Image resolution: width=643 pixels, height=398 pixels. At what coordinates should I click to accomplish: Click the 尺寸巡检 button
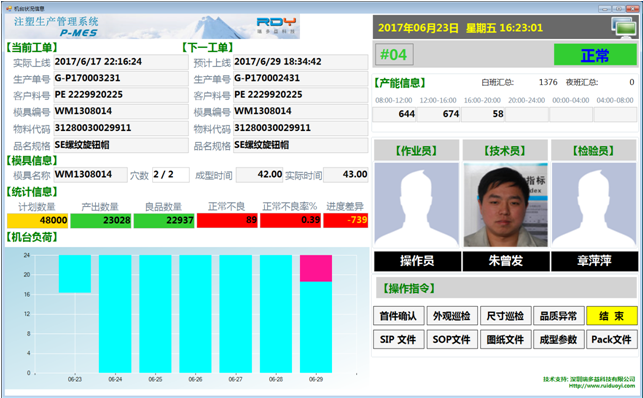(x=505, y=316)
